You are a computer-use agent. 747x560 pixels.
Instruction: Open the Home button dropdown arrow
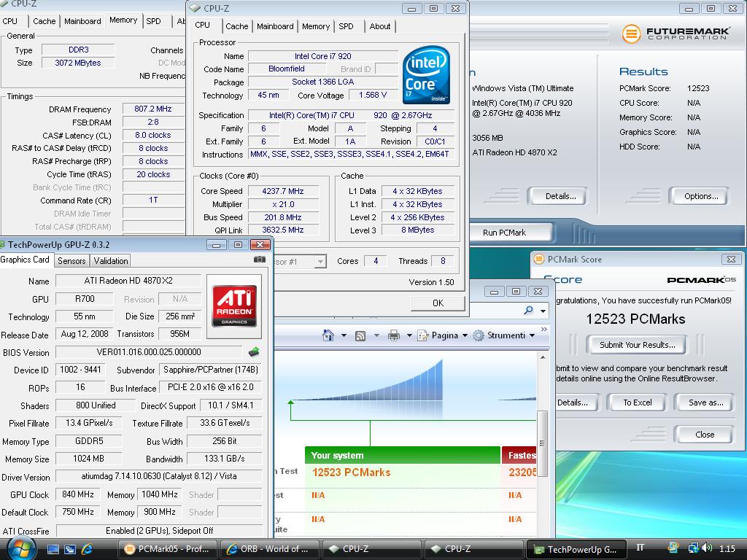[344, 335]
